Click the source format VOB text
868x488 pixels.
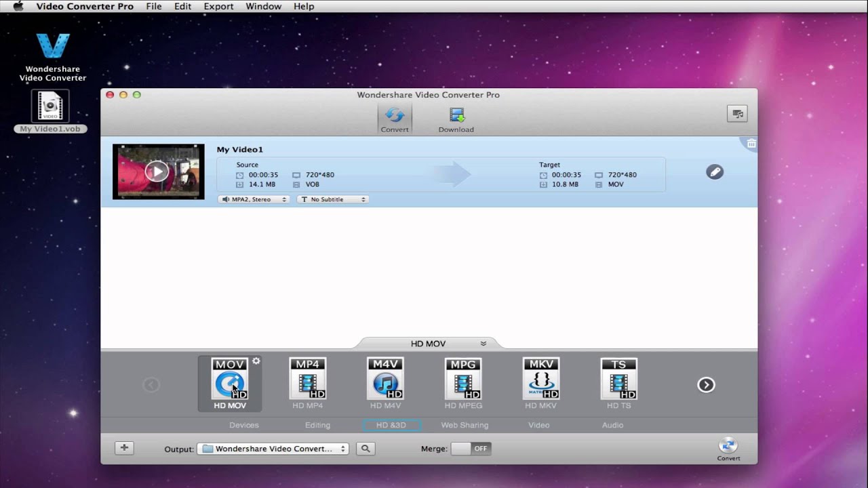(x=312, y=184)
